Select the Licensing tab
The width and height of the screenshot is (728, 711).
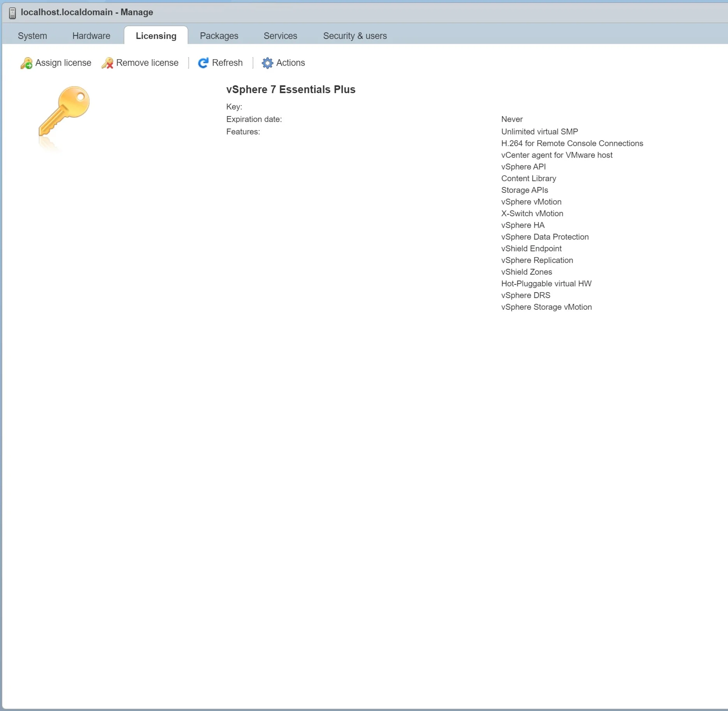point(156,36)
